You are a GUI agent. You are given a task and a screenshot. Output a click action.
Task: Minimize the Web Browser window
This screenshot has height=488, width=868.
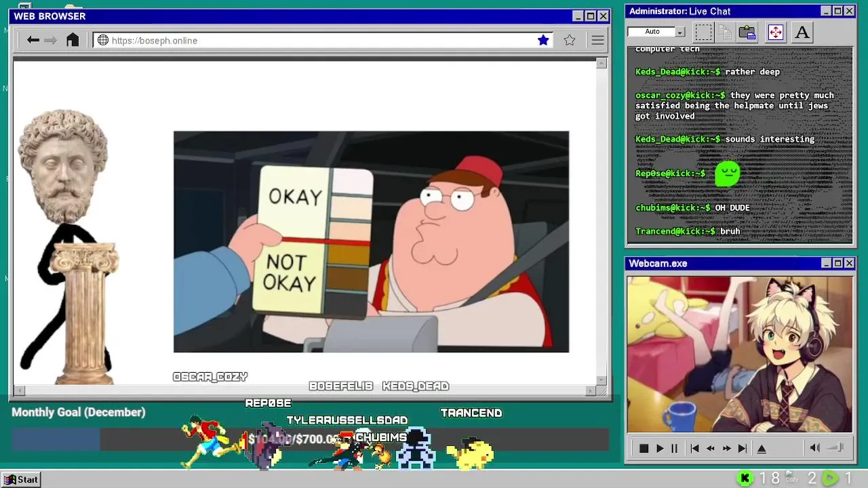[x=578, y=16]
